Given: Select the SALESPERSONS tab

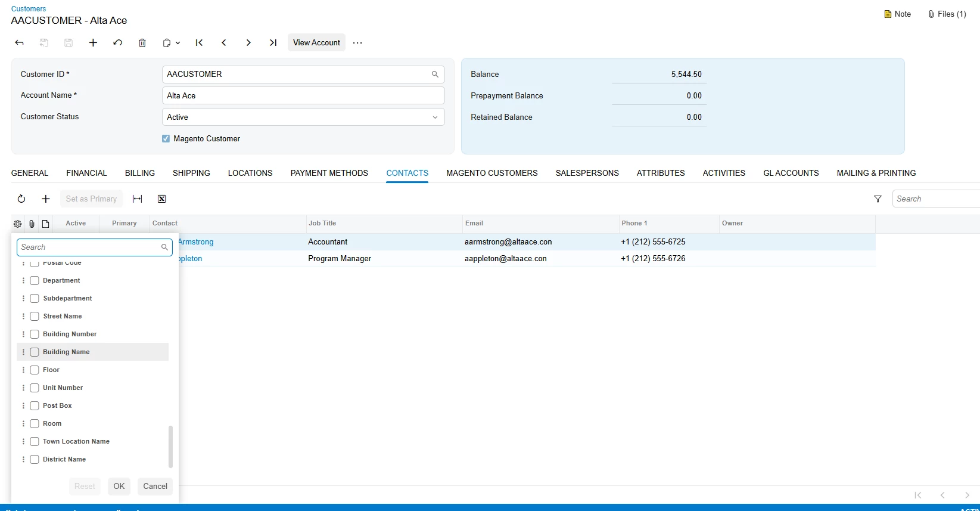Looking at the screenshot, I should click(x=587, y=173).
